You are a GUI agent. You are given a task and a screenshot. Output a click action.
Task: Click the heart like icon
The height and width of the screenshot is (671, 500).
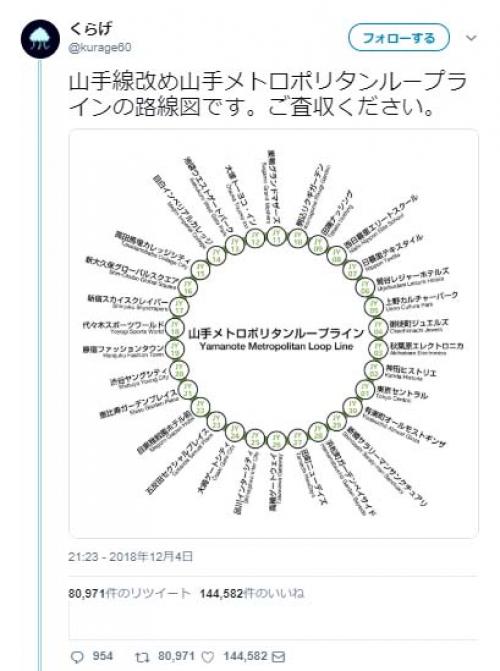click(x=208, y=657)
